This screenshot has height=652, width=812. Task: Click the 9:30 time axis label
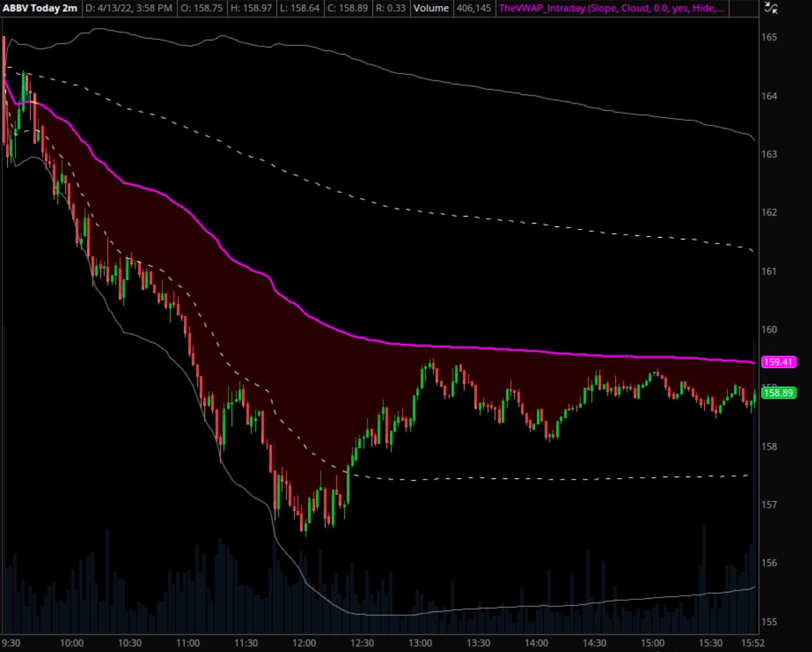[11, 643]
